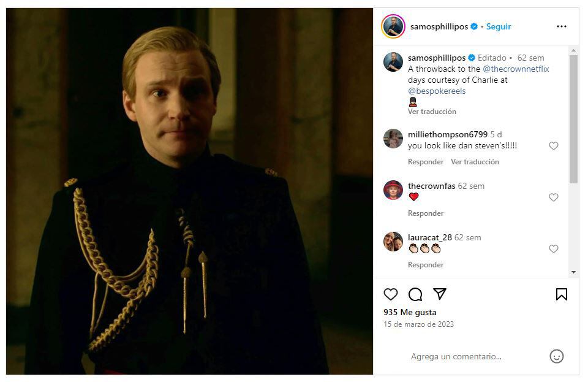Open the three-dot more options menu

point(562,26)
